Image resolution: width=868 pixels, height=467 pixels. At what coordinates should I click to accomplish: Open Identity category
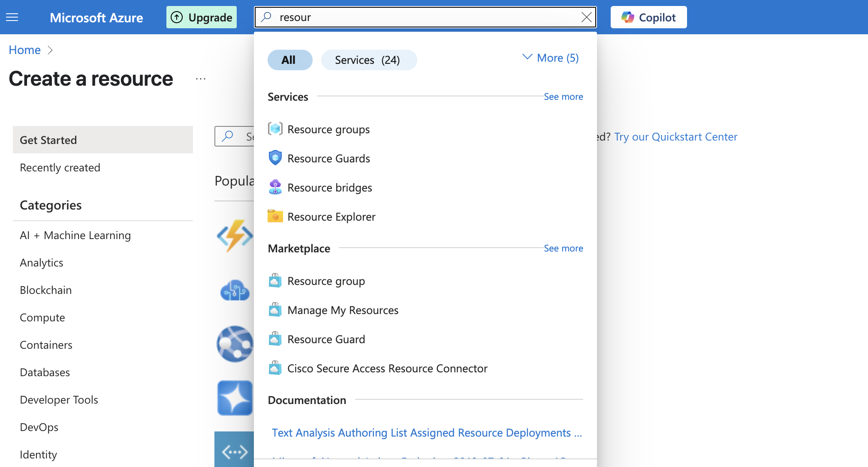click(x=38, y=455)
